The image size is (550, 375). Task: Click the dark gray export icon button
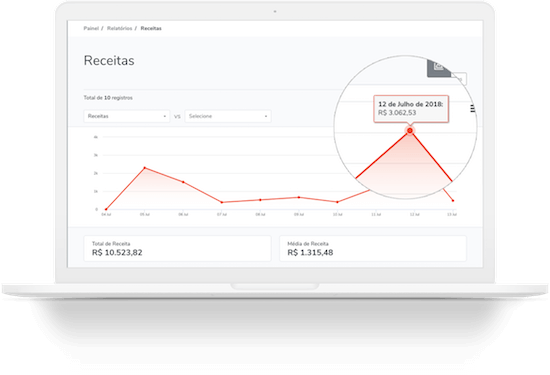click(439, 68)
